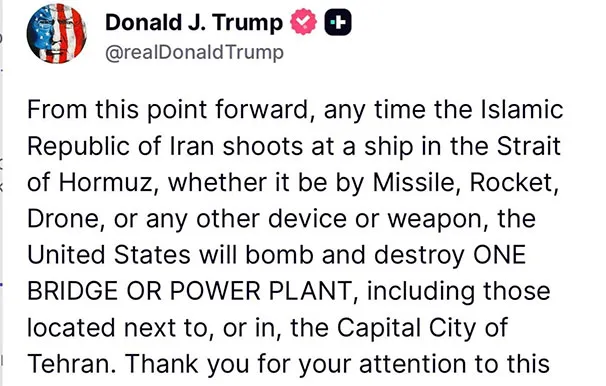Click the capitalized 'BRIDGE OR POWER PLANT'
This screenshot has height=386, width=606.
click(189, 291)
